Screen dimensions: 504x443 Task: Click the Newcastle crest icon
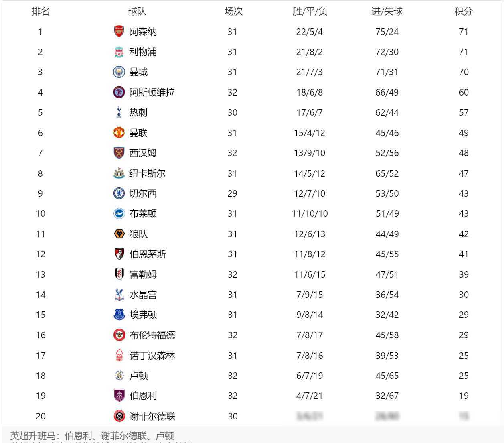[x=119, y=173]
